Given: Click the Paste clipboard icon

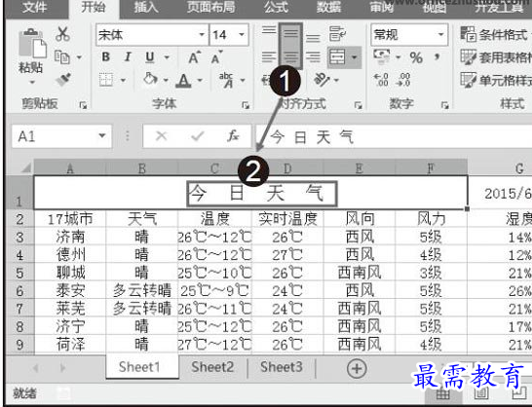Looking at the screenshot, I should click(x=32, y=44).
